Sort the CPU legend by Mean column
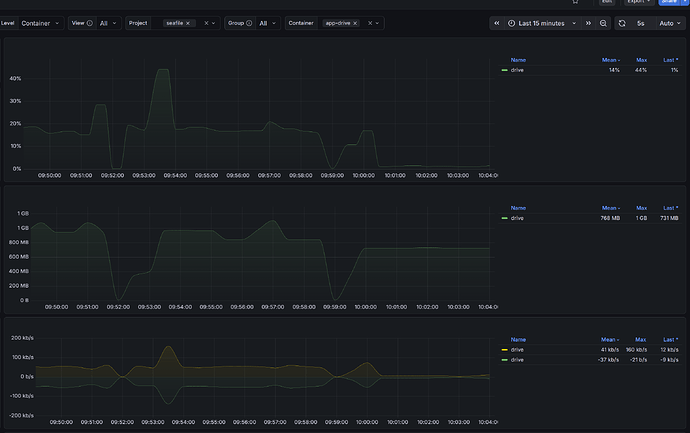The width and height of the screenshot is (690, 433). click(610, 60)
